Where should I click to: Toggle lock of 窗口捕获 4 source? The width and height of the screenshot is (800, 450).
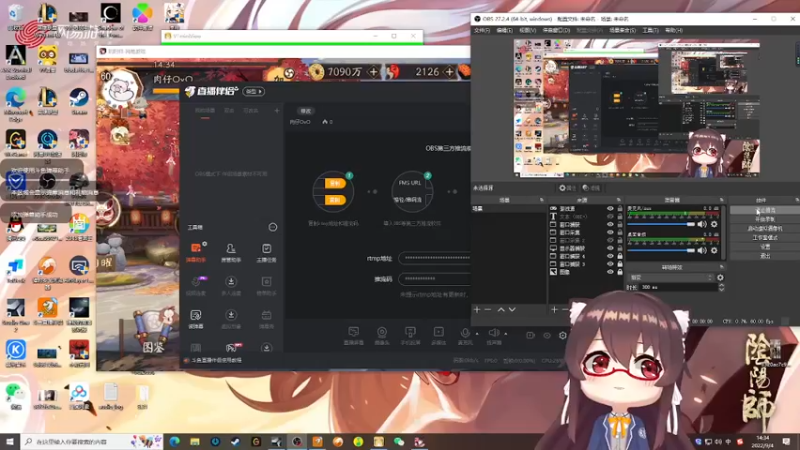(x=620, y=256)
